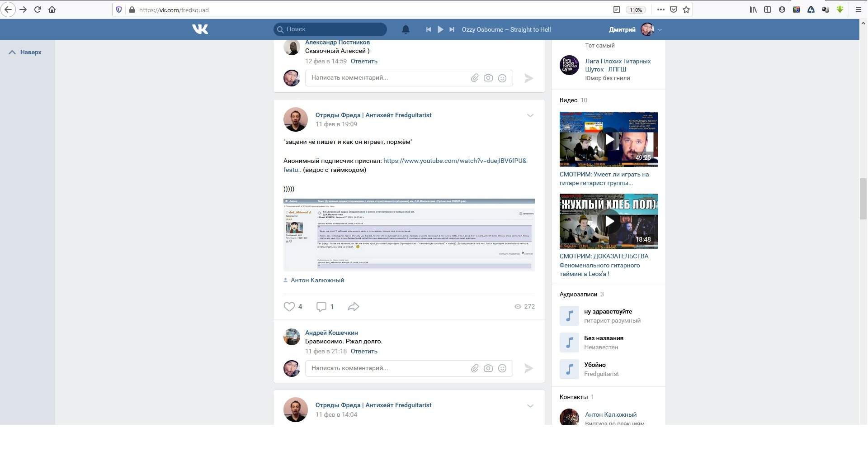The height and width of the screenshot is (452, 868).
Task: Attach a file to comment under Андрей Кошечкин
Action: (475, 368)
